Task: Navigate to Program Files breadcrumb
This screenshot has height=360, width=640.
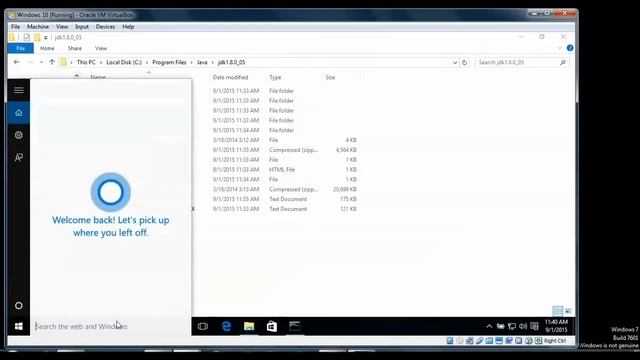Action: [x=169, y=62]
